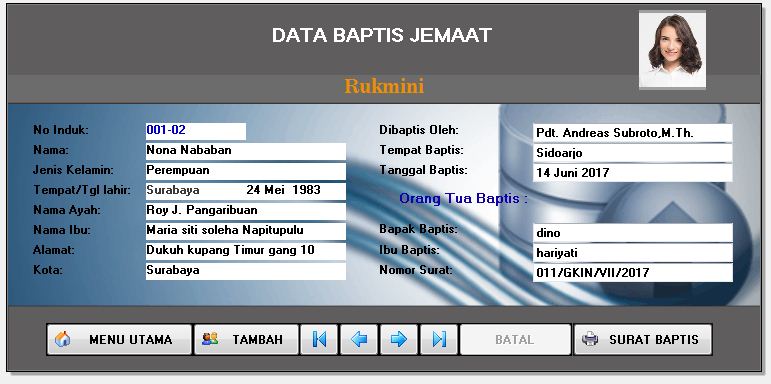Click the Alamat field Dukuh kupang
771x384 pixels.
(246, 251)
